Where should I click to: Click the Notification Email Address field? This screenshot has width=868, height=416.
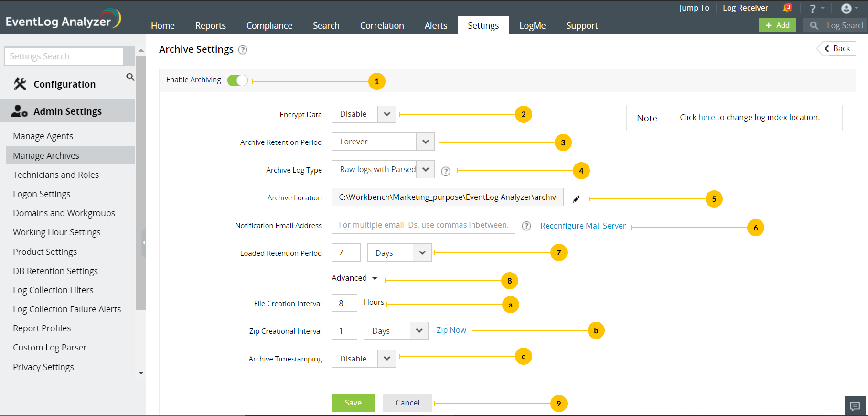tap(423, 225)
